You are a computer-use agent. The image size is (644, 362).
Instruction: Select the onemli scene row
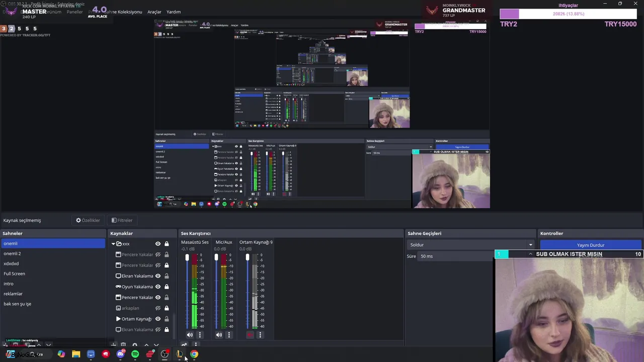(x=53, y=243)
